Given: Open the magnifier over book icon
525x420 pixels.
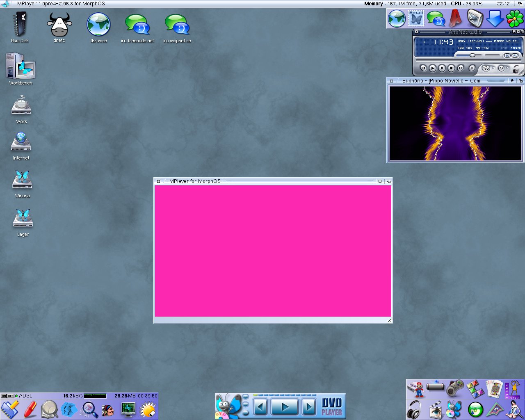Looking at the screenshot, I should tap(49, 409).
